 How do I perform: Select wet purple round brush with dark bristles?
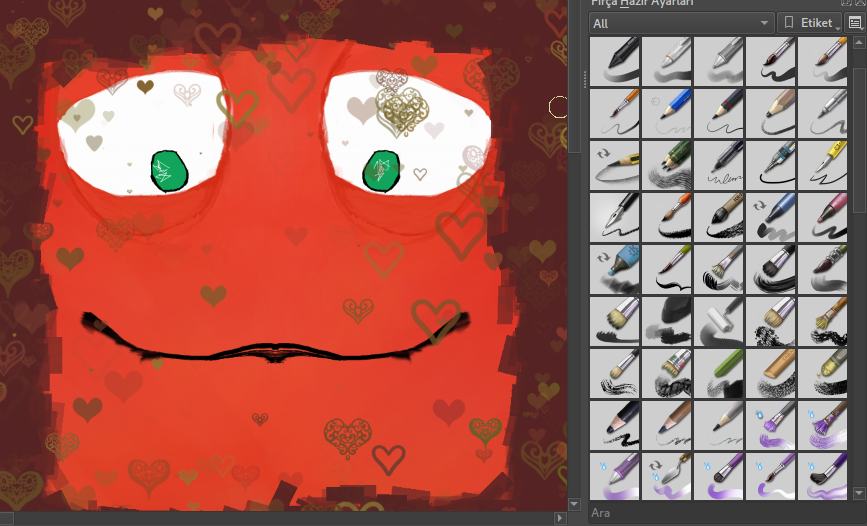pos(719,476)
